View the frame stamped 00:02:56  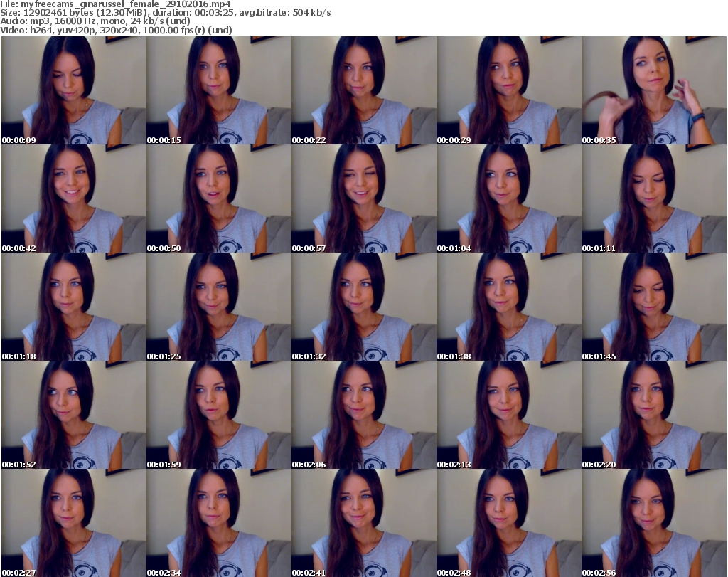(654, 523)
